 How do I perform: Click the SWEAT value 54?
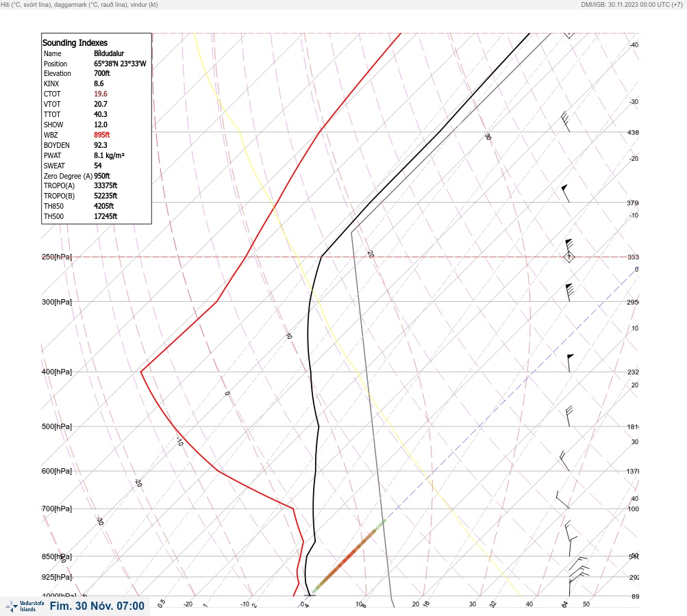click(x=98, y=166)
